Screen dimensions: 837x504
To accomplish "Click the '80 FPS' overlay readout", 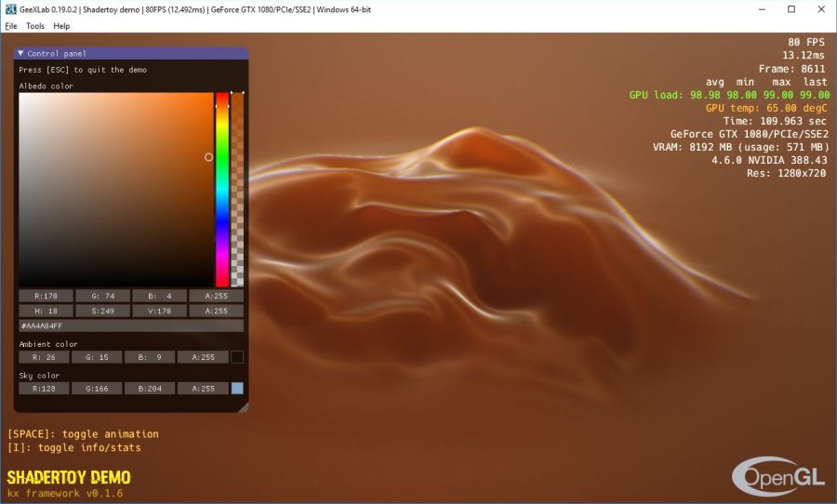I will coord(806,42).
